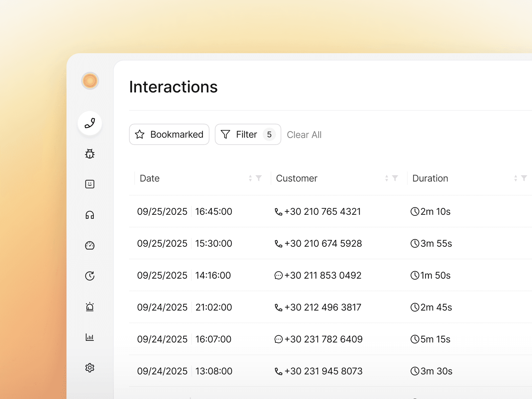Click Clear All filters link
Image resolution: width=532 pixels, height=399 pixels.
[304, 135]
